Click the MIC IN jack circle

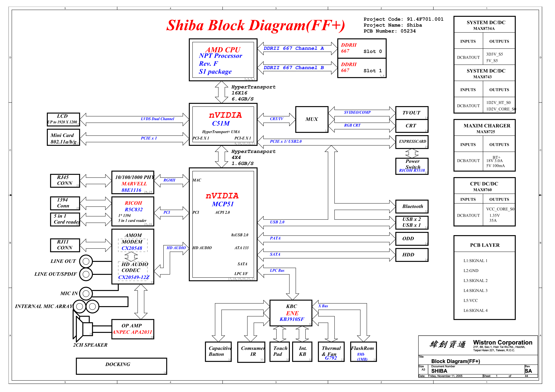(x=86, y=293)
